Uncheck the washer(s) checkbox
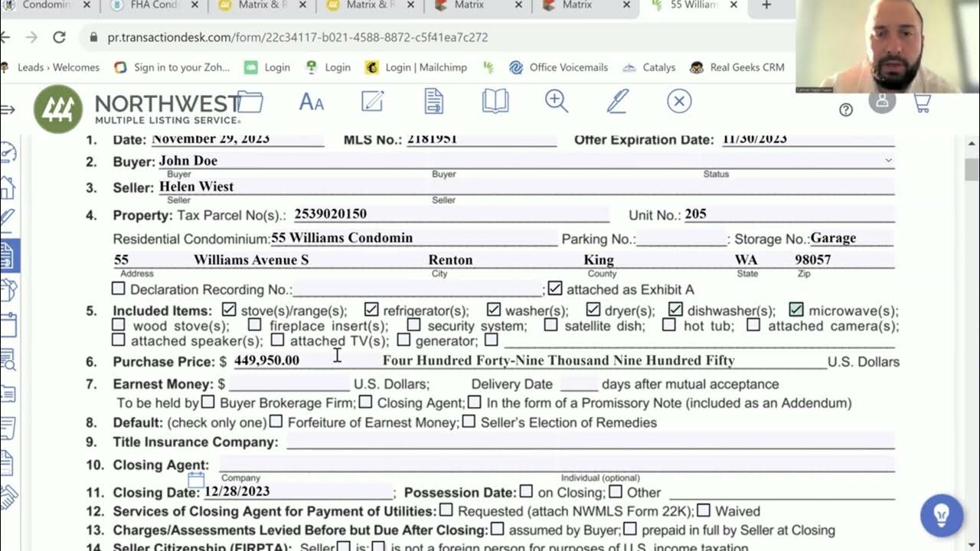The image size is (980, 551). [494, 309]
